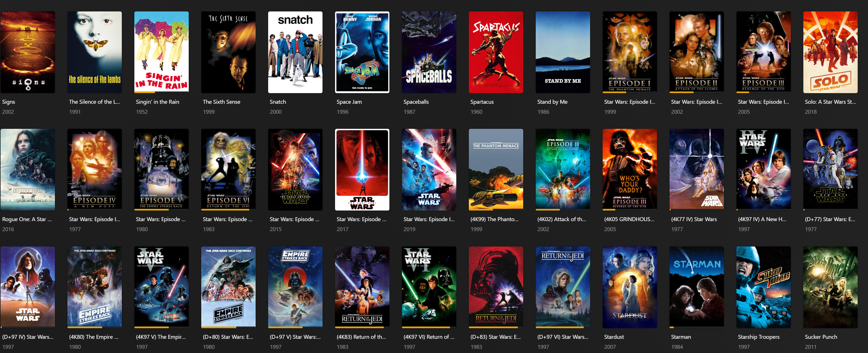Open The Last Jedi 2017 poster
This screenshot has height=353, width=868.
coord(362,170)
